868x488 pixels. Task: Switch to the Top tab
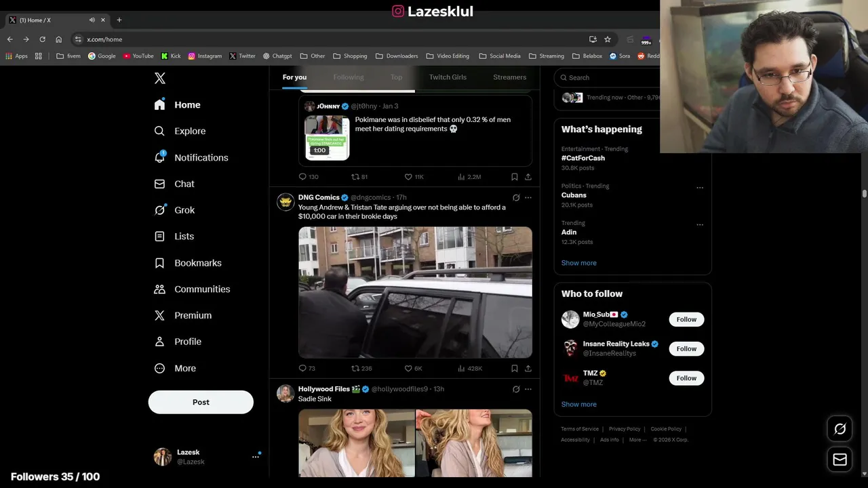397,77
